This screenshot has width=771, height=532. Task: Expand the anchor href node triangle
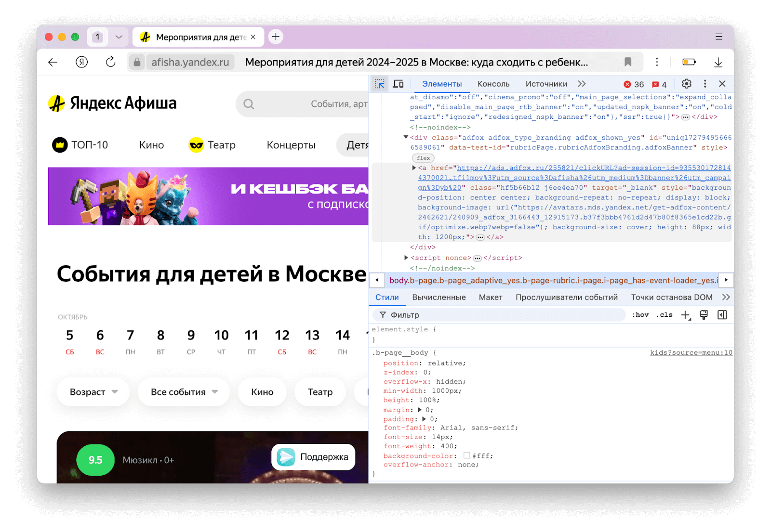click(413, 168)
